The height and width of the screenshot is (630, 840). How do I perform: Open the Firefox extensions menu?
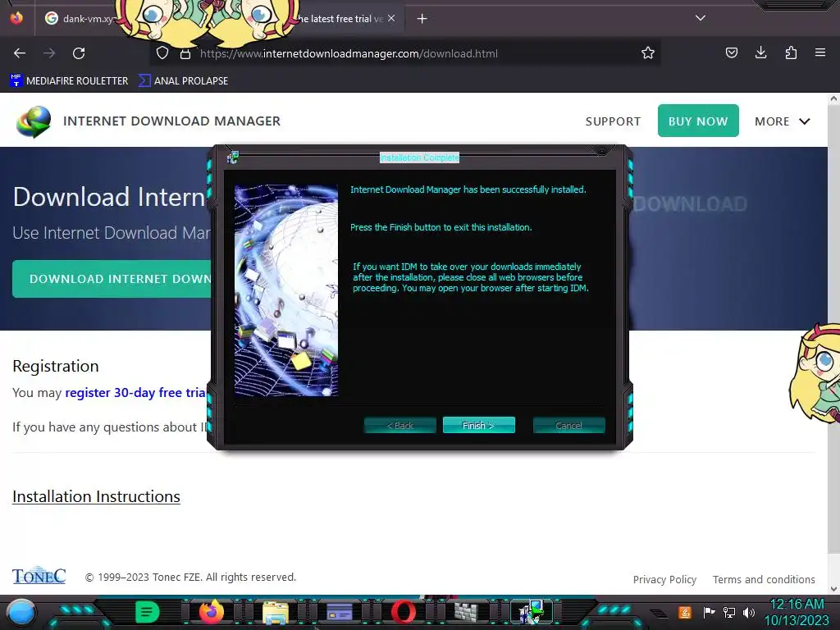coord(791,53)
